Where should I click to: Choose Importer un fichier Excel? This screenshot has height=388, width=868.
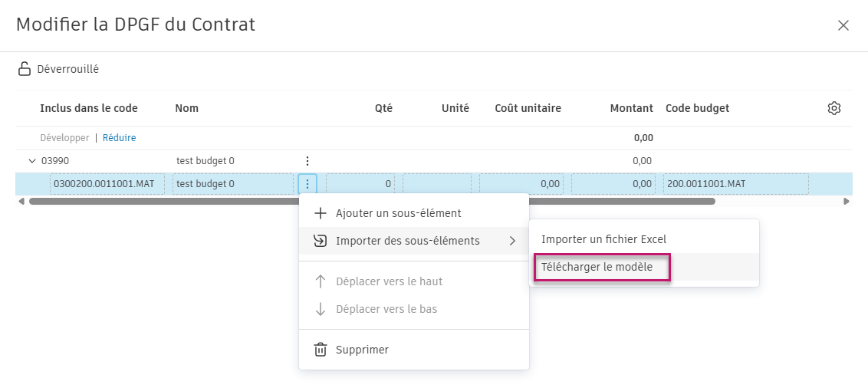(x=603, y=239)
